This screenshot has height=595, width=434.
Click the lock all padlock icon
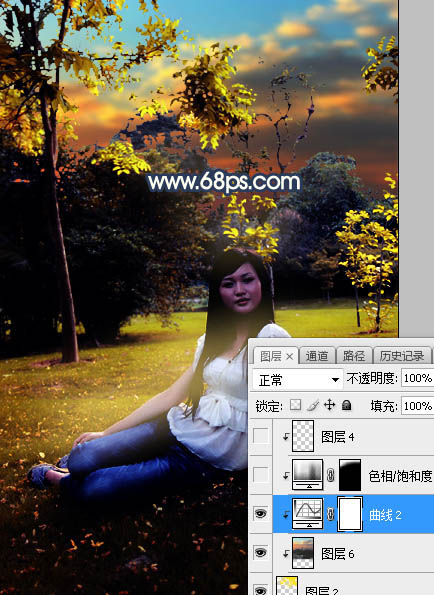tap(346, 405)
